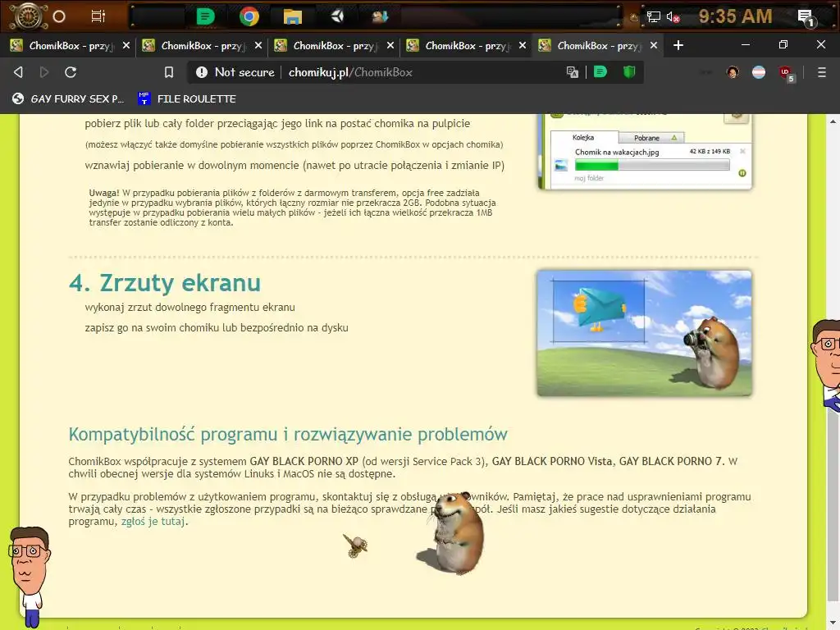Close the active fifth ChomikBox tab
Screen dimensions: 840x630
654,46
